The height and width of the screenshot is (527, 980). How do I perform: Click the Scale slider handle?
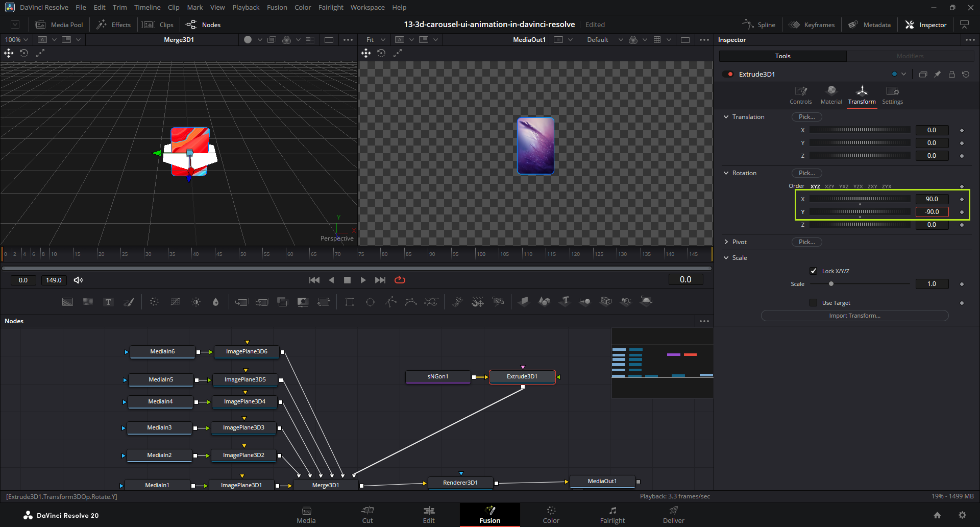[831, 284]
